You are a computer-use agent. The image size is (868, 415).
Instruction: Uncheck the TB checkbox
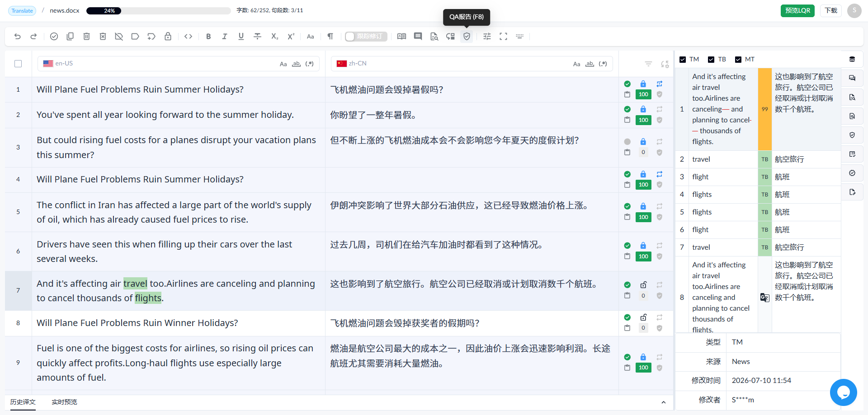[x=711, y=60]
